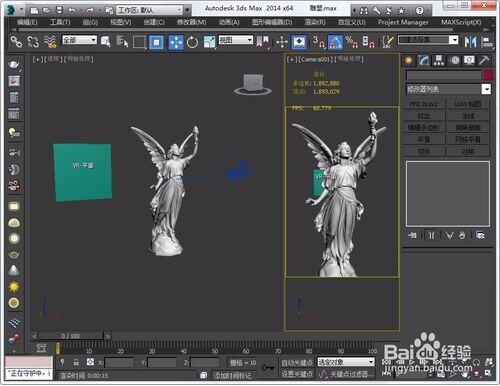Click Configure Modifier Sets icon
The image size is (500, 386).
[480, 235]
